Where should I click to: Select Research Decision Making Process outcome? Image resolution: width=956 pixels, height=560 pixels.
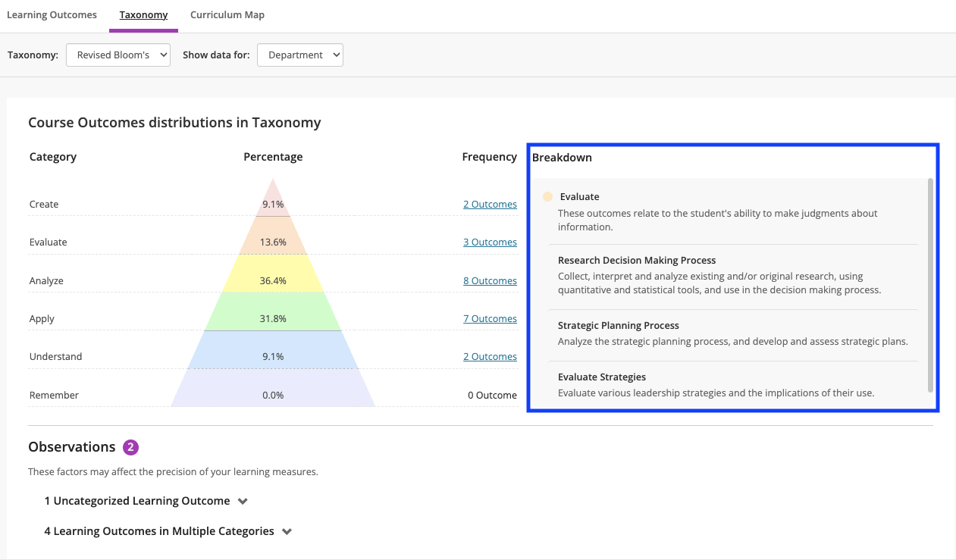(x=637, y=261)
